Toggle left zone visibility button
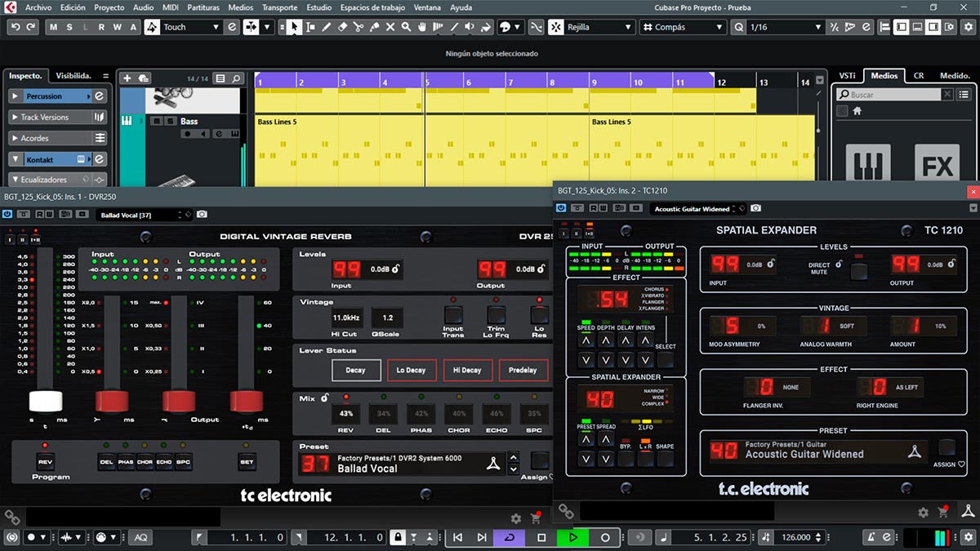 tap(901, 27)
